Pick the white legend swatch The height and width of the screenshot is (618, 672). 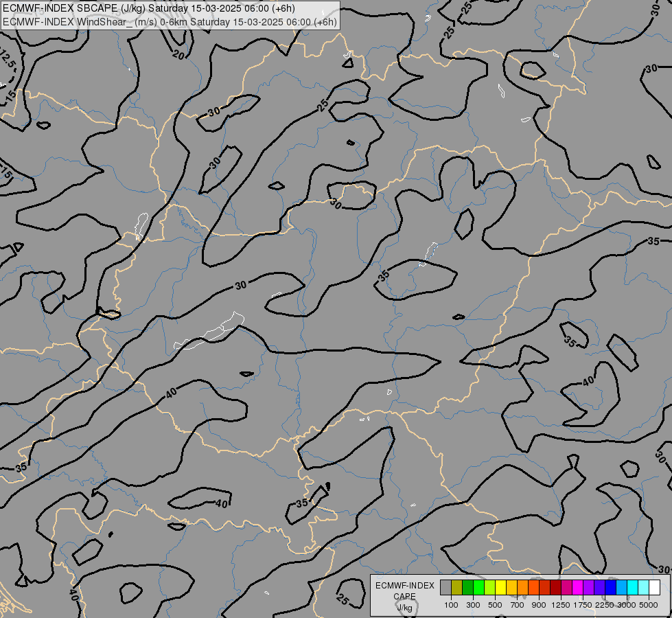click(654, 587)
